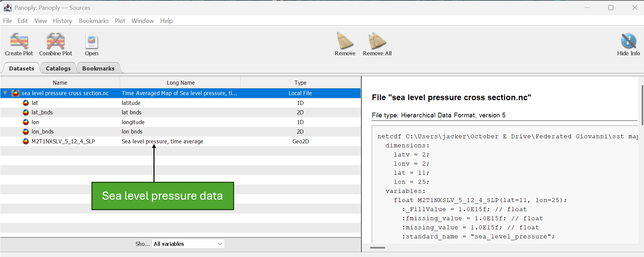
Task: Click the file title heading in info panel
Action: [451, 97]
